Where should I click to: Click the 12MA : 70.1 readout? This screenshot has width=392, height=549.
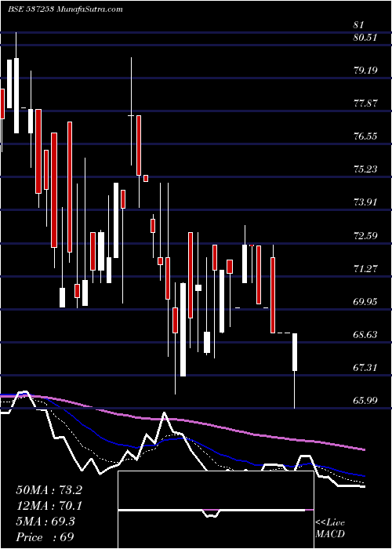point(49,506)
